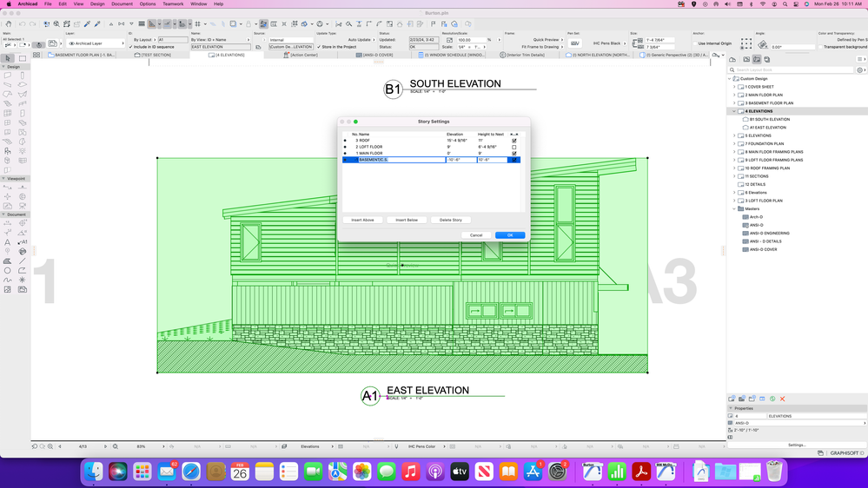Open the Document menu
Screen dimensions: 868x488
click(122, 3)
